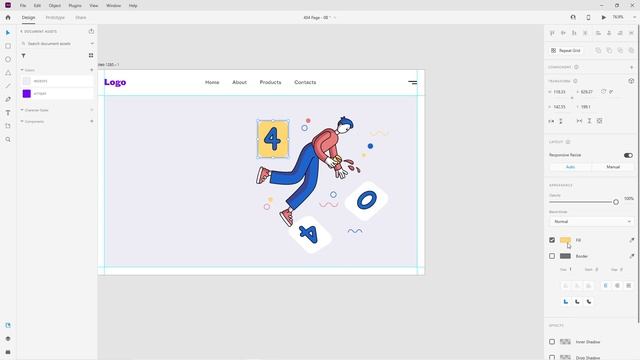The image size is (640, 360).
Task: Open the Window menu
Action: click(113, 6)
